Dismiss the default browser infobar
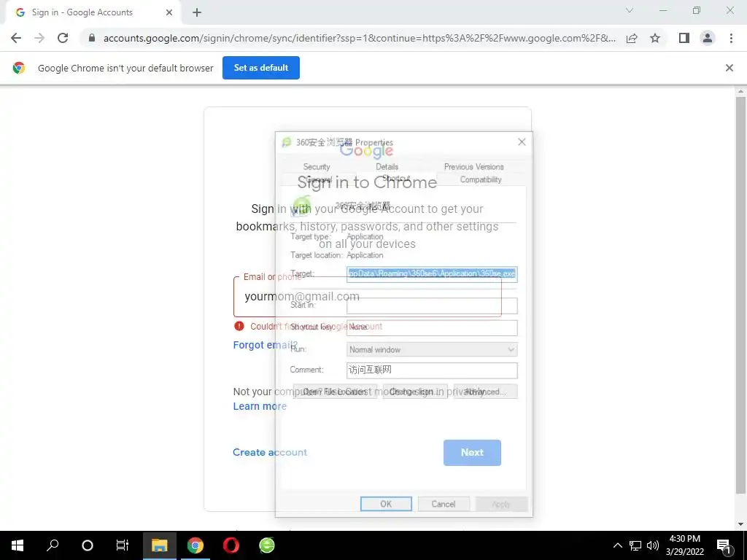The height and width of the screenshot is (560, 747). [729, 68]
